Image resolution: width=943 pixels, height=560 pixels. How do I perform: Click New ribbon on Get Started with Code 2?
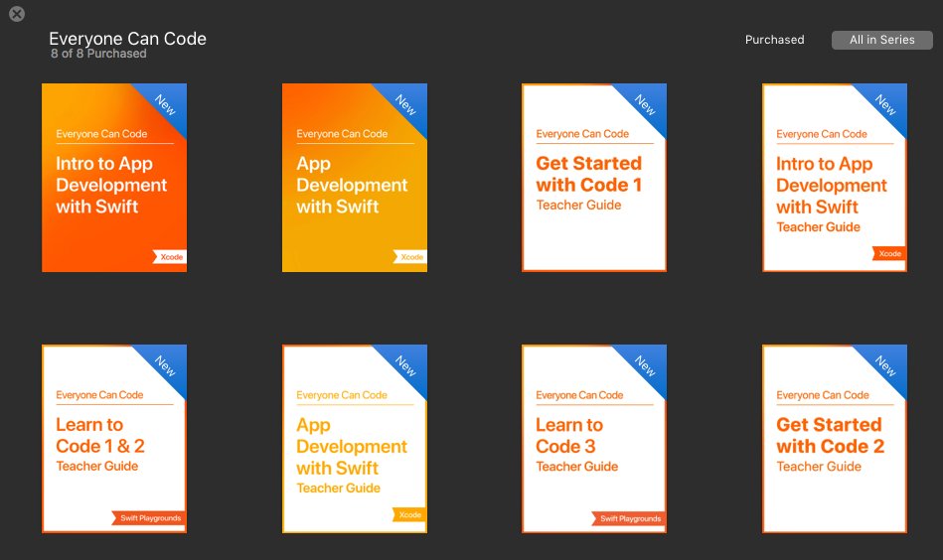coord(885,365)
